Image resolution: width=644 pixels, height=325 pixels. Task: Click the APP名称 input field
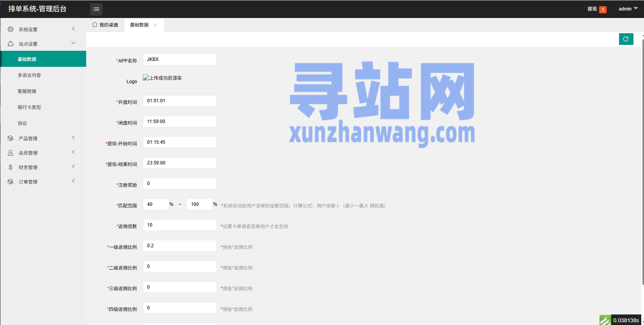coord(179,59)
